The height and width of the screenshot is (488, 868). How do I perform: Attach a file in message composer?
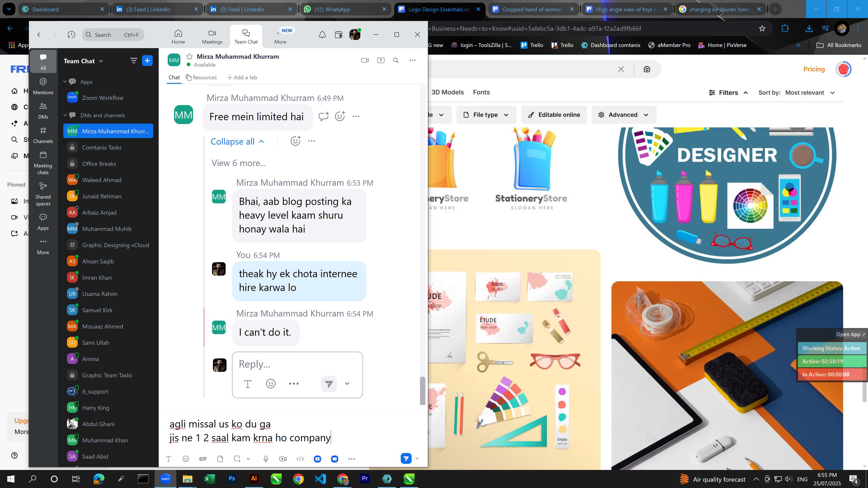coord(220,459)
